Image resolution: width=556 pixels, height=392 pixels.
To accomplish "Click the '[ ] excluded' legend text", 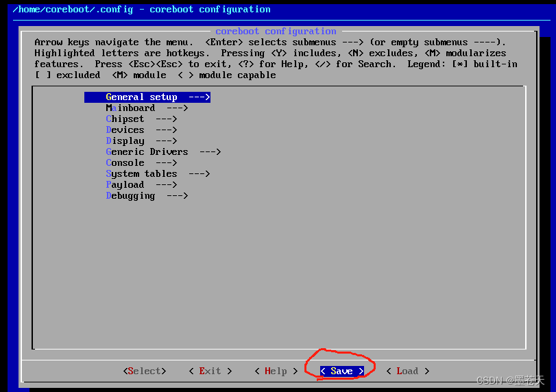I will 67,75.
